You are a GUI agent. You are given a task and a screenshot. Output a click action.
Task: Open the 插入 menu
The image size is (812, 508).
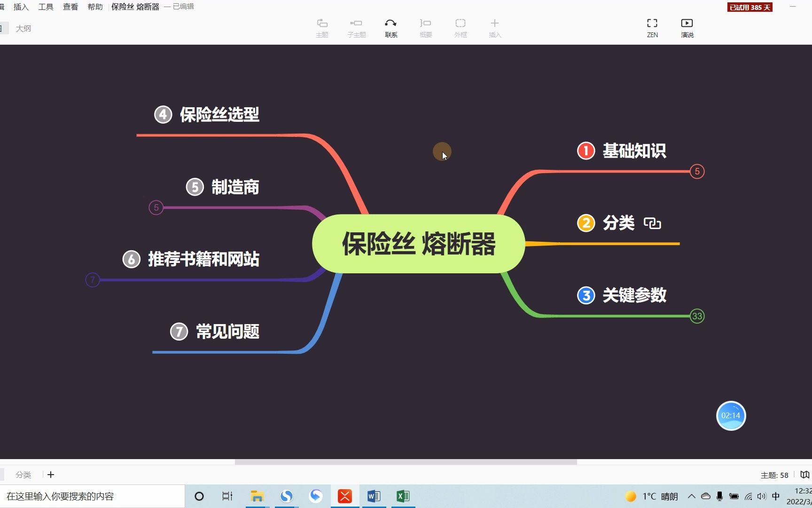click(21, 7)
